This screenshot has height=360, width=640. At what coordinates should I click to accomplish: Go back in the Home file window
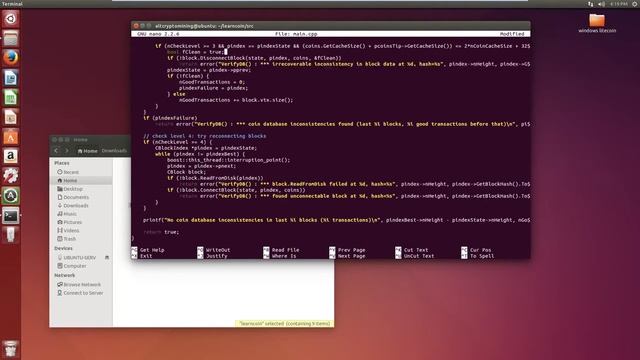[x=56, y=151]
